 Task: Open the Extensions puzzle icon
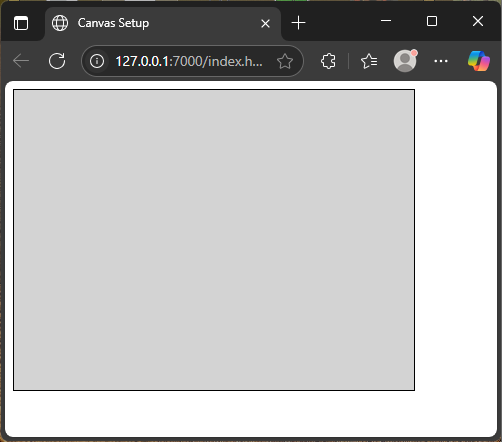[328, 61]
